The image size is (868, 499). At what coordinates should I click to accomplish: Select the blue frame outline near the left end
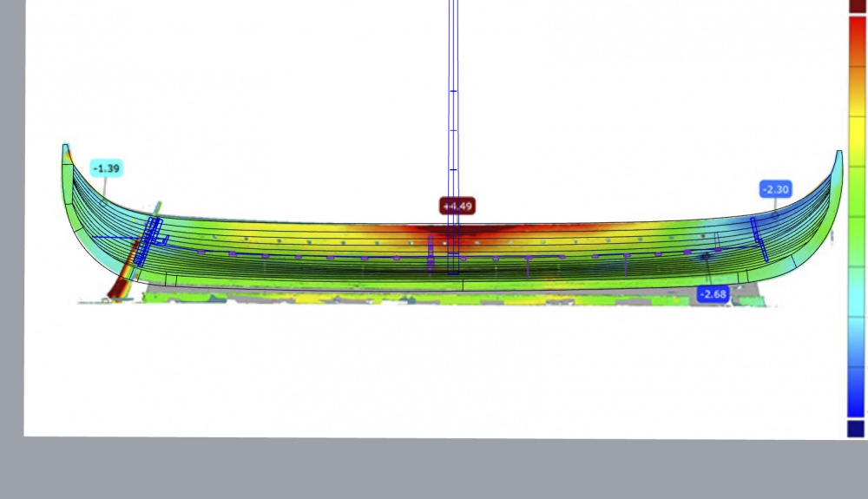tap(149, 242)
